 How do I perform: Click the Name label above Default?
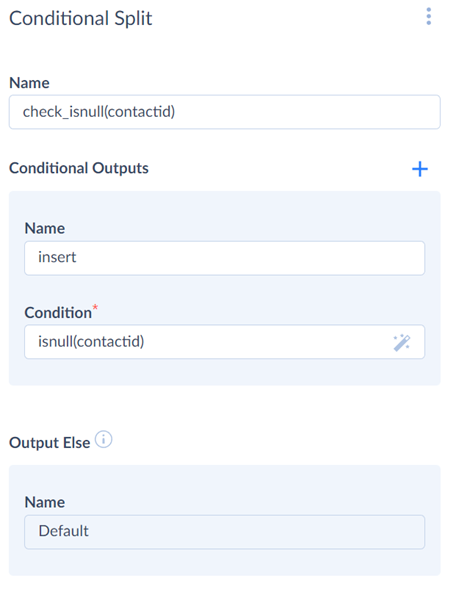coord(45,502)
